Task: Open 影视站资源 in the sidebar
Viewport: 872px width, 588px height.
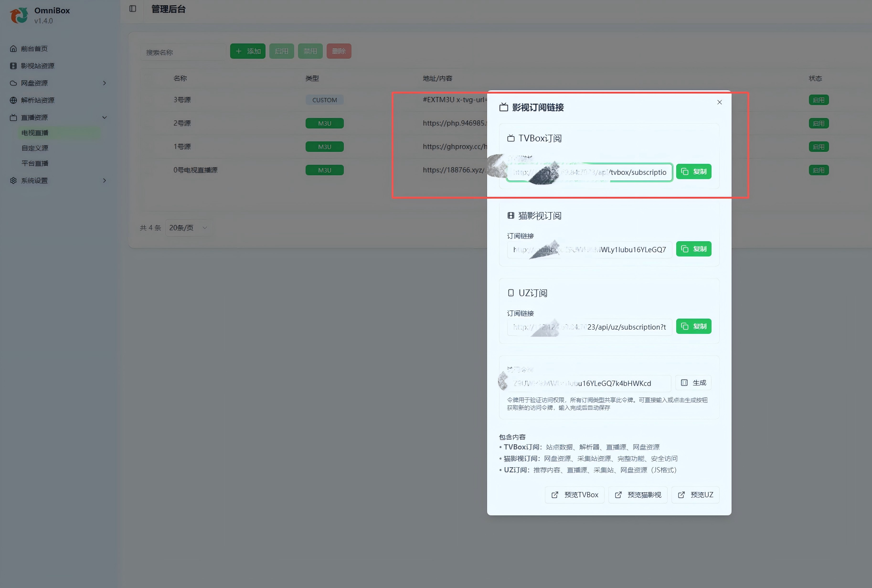Action: coord(37,66)
